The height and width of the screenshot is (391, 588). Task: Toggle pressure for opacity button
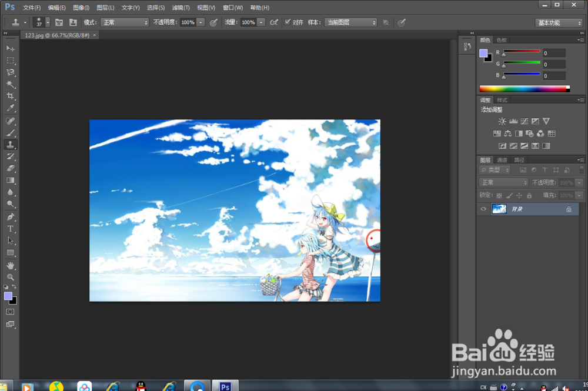[213, 22]
